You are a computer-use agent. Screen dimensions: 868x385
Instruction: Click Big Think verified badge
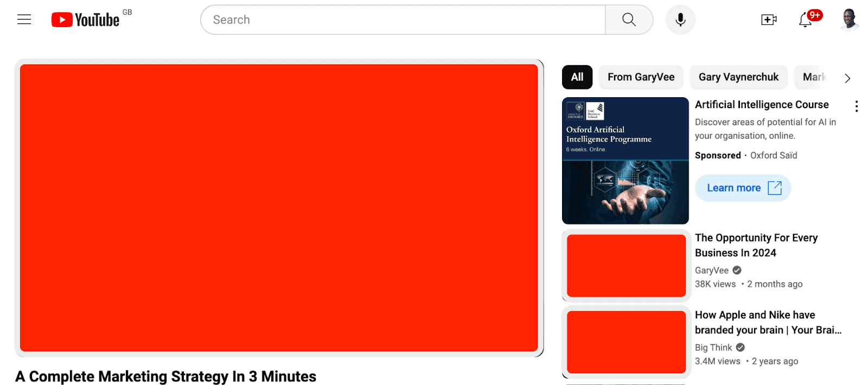[x=741, y=347]
